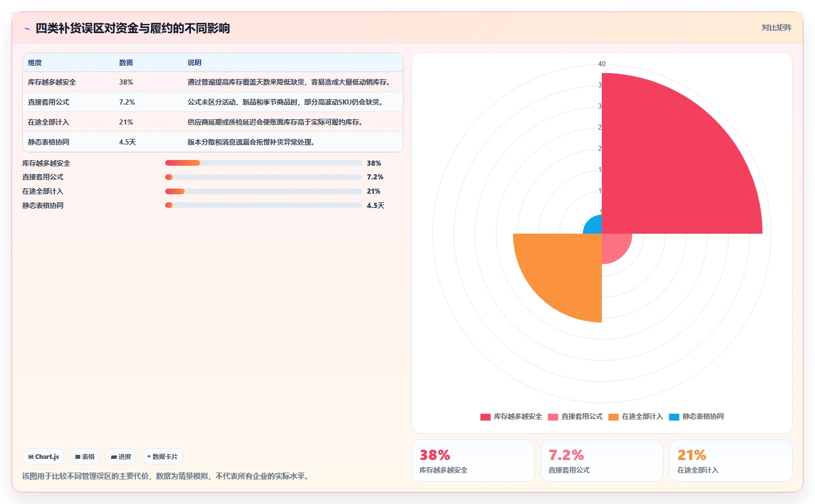Open the 7.2% 直接套用公式 data card
The image size is (815, 504).
point(602,461)
